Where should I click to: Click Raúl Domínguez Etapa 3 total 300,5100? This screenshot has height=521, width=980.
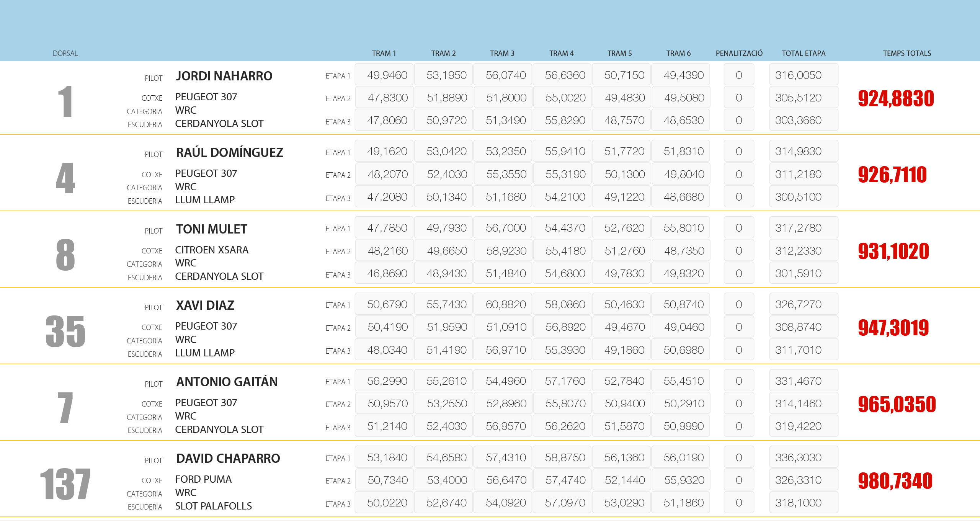tap(803, 197)
